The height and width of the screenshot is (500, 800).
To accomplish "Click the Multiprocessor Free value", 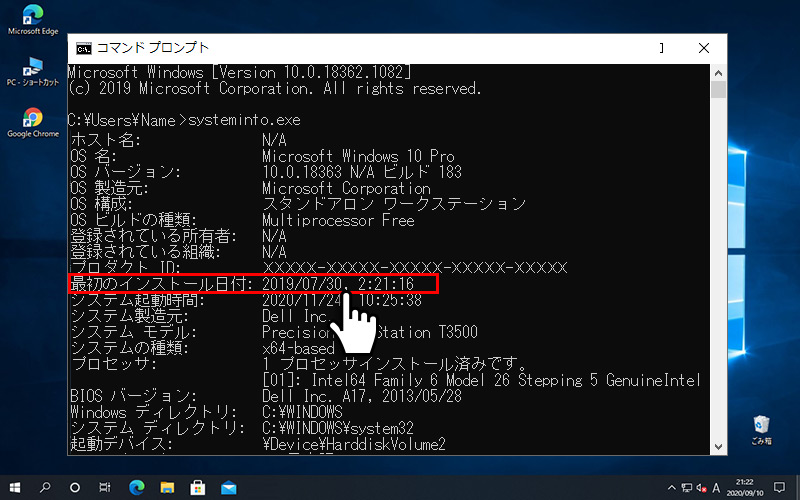I will click(338, 220).
